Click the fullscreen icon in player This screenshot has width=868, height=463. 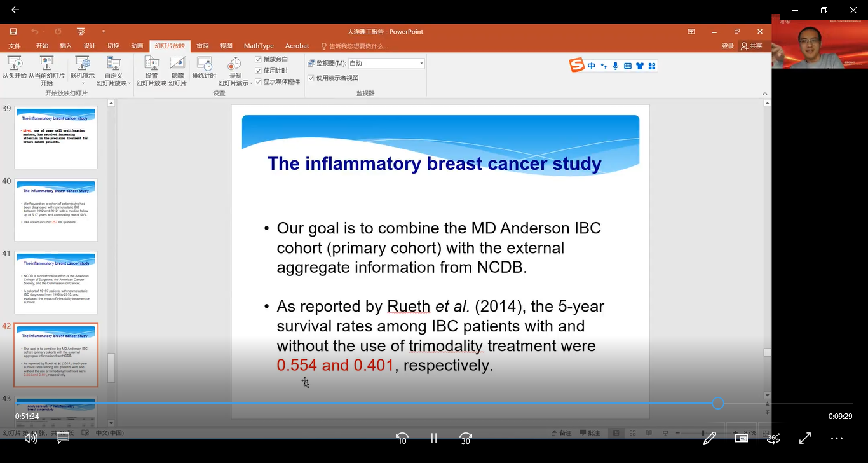805,438
